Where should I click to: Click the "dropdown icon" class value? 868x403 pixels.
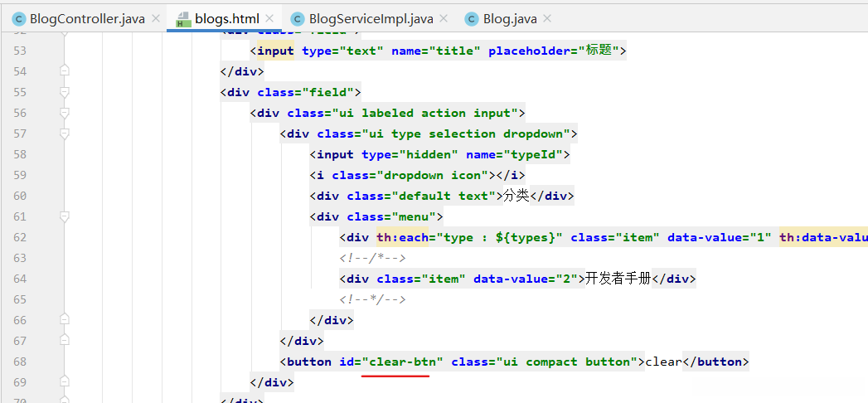pyautogui.click(x=436, y=176)
